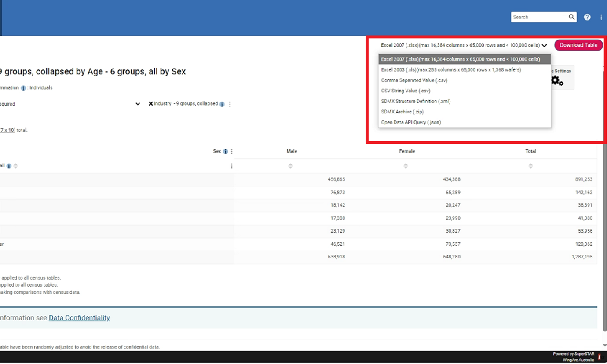Open the Sex column options menu
The image size is (607, 364).
232,152
